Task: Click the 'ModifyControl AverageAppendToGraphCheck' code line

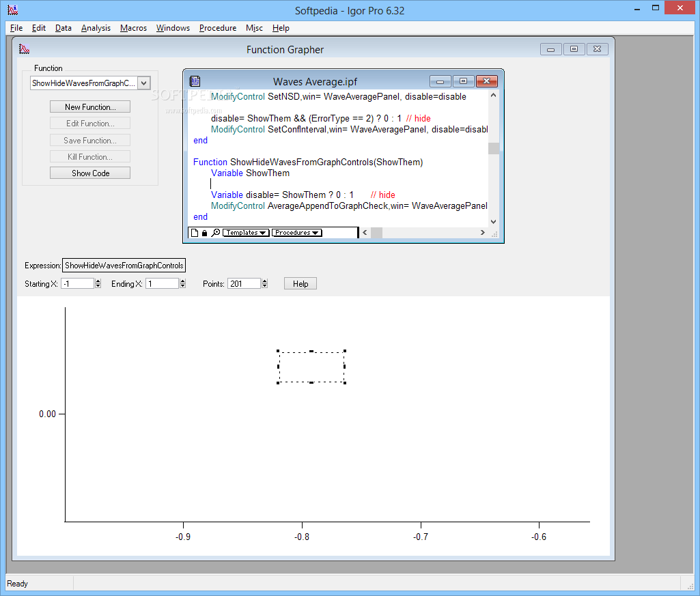Action: pos(349,205)
